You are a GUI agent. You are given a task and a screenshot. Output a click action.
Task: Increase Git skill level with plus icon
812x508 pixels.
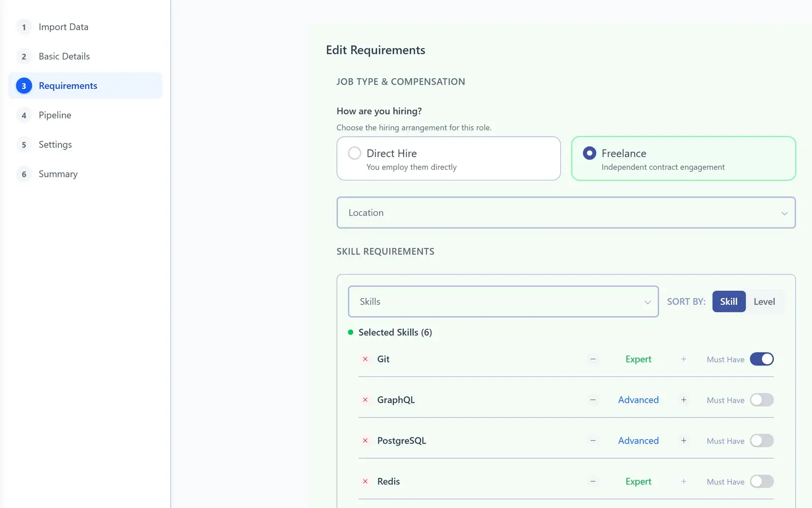684,359
